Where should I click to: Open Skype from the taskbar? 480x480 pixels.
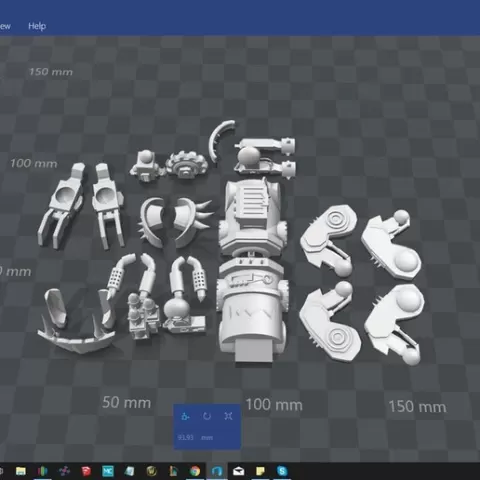click(x=282, y=471)
